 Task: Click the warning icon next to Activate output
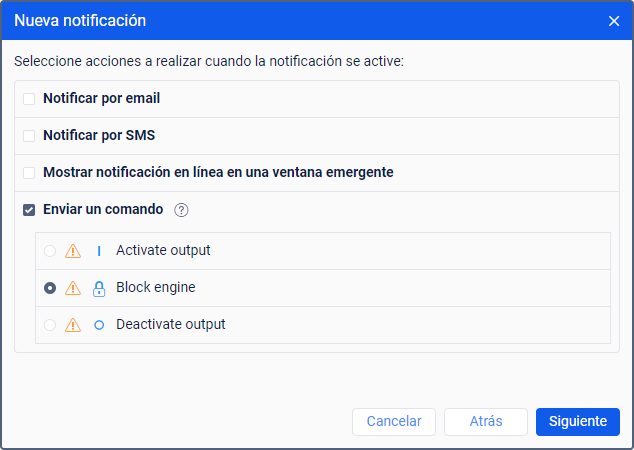coord(73,251)
